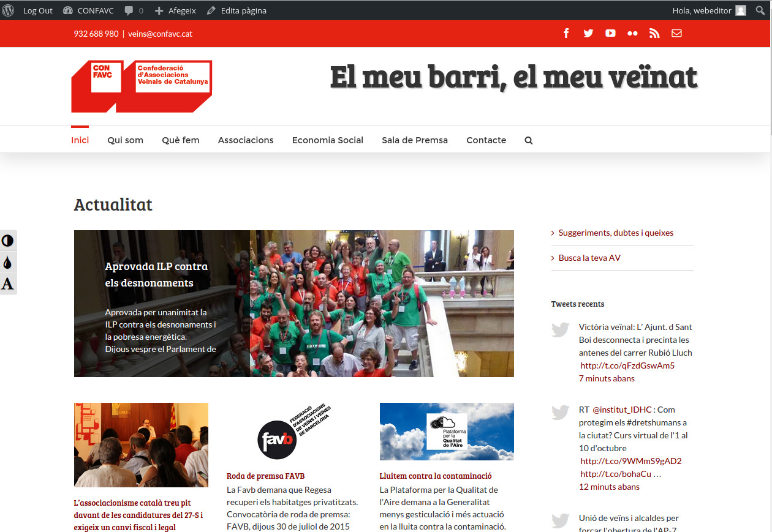Open the Associacions menu item
The width and height of the screenshot is (772, 532).
[x=246, y=140]
